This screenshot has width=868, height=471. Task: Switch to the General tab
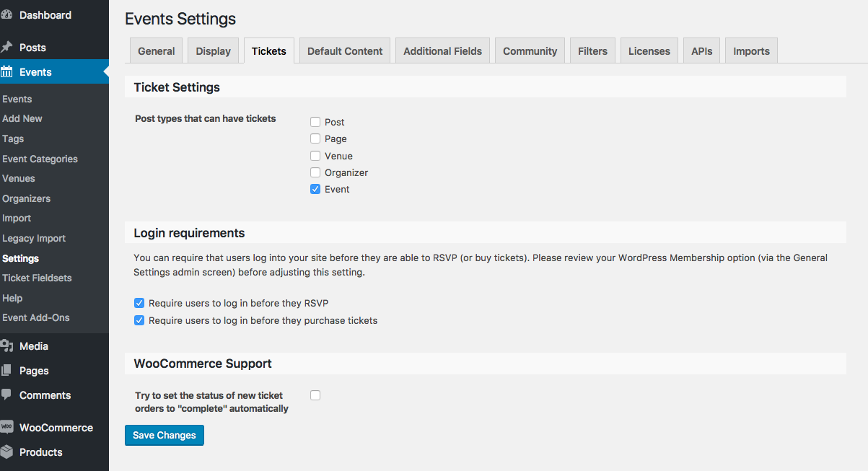tap(157, 51)
